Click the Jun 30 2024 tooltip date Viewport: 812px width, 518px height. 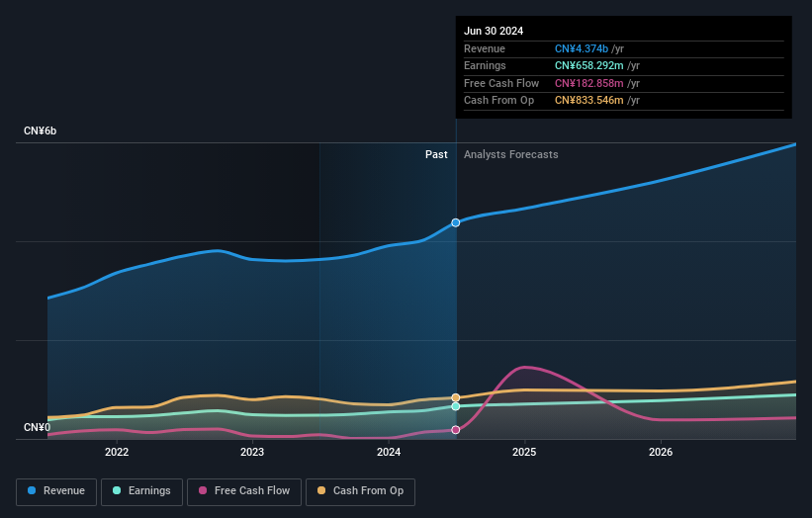[x=494, y=31]
